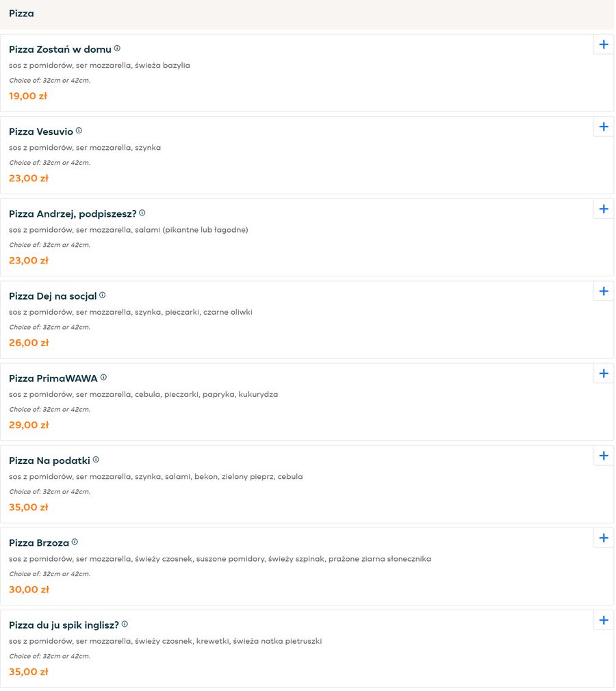616x691 pixels.
Task: Add Pizza du ju spik inglisz? plus icon
Action: [x=603, y=621]
